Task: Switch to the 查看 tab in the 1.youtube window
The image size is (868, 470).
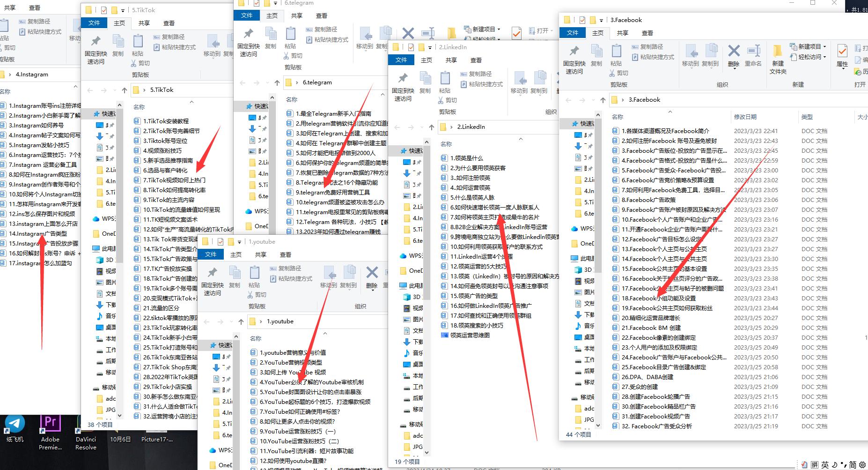Action: (286, 255)
